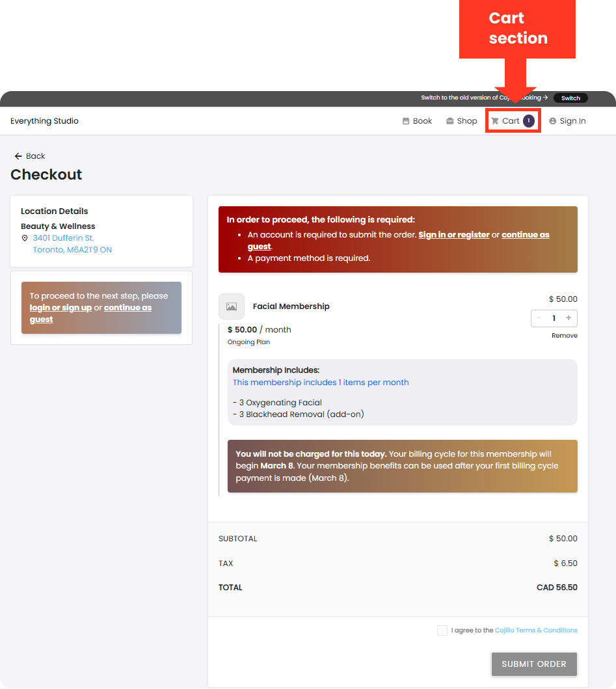616x689 pixels.
Task: Check the agree to terms checkbox
Action: click(x=442, y=630)
